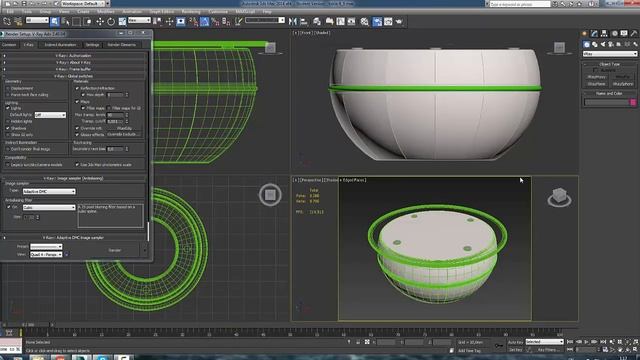Screen dimensions: 640x360
Task: Click the Select and Link chain icon
Action: 7,21
